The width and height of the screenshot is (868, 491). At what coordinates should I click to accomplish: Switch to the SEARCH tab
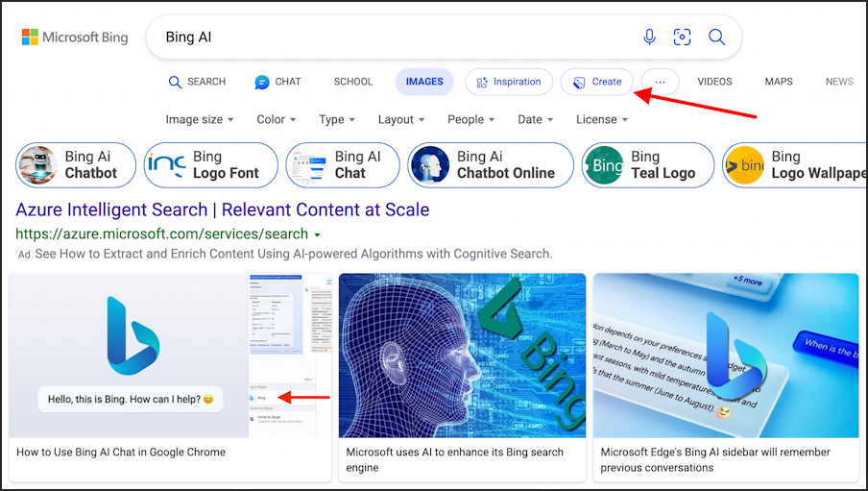(197, 82)
